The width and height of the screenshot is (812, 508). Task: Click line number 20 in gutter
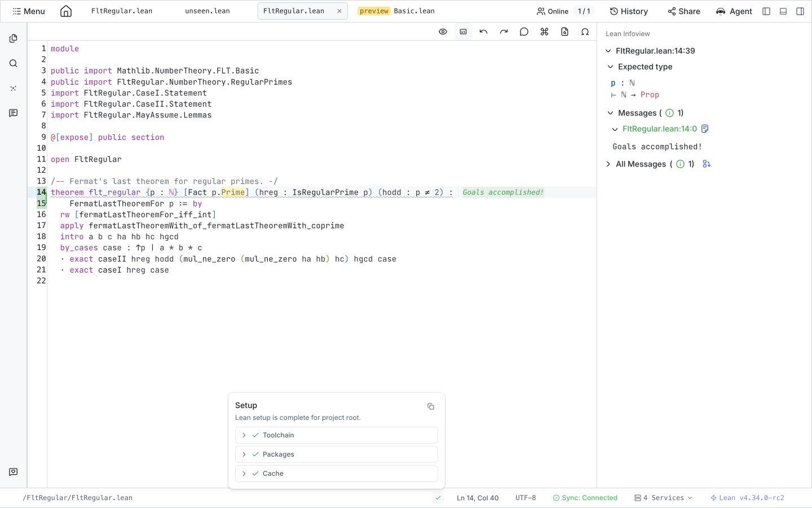coord(41,259)
